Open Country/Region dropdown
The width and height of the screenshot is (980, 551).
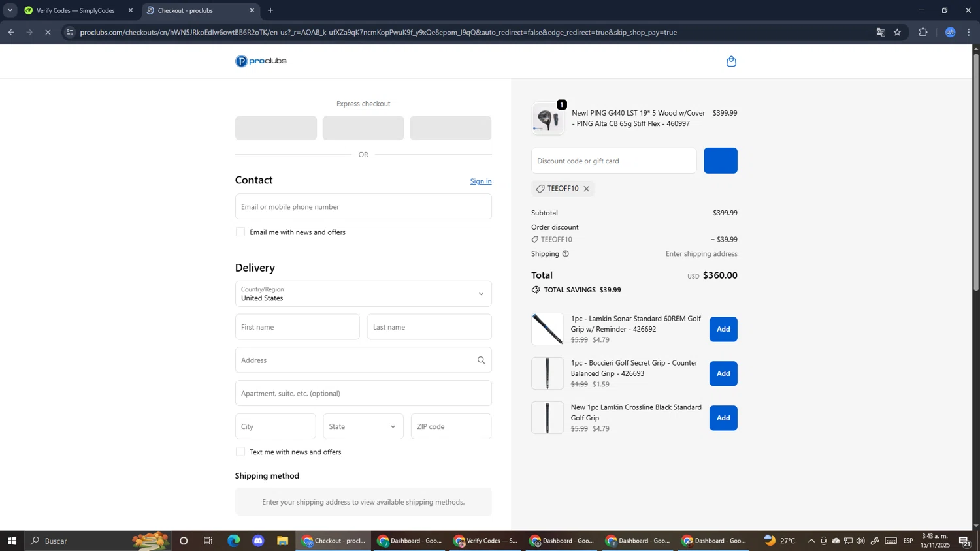[363, 294]
